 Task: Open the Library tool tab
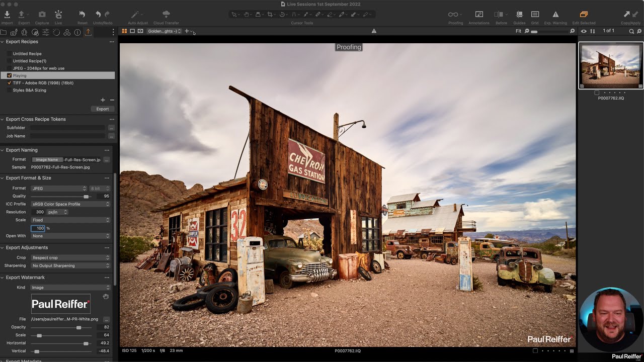point(4,32)
